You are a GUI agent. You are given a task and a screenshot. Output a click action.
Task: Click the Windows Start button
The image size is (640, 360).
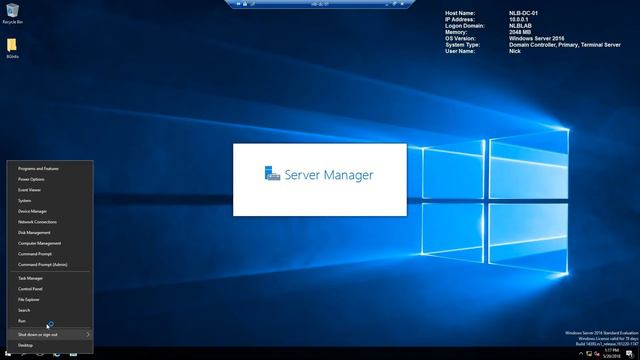tap(8, 354)
